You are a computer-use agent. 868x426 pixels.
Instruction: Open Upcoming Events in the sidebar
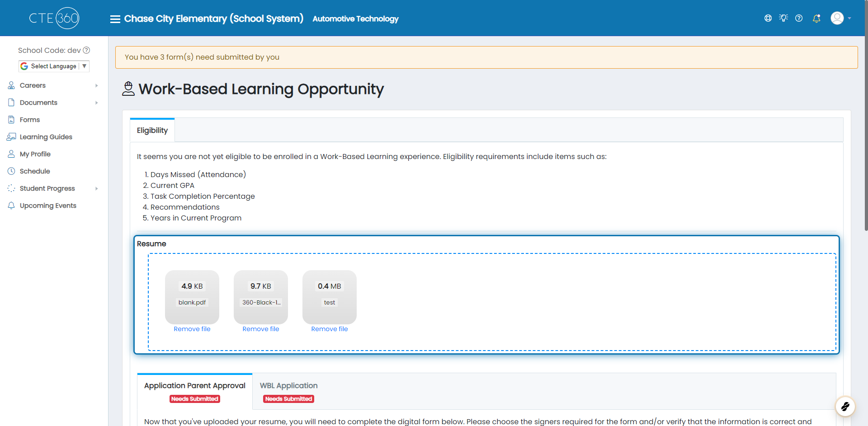coord(48,206)
